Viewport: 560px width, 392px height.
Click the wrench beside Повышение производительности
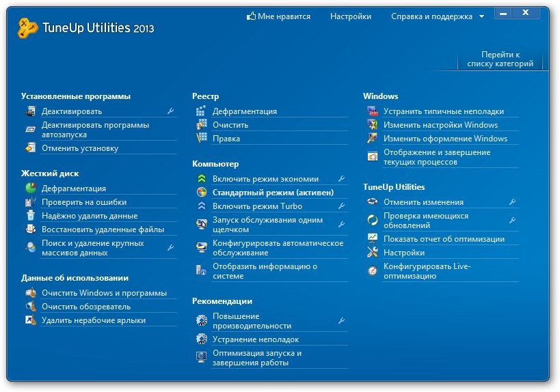pyautogui.click(x=341, y=320)
